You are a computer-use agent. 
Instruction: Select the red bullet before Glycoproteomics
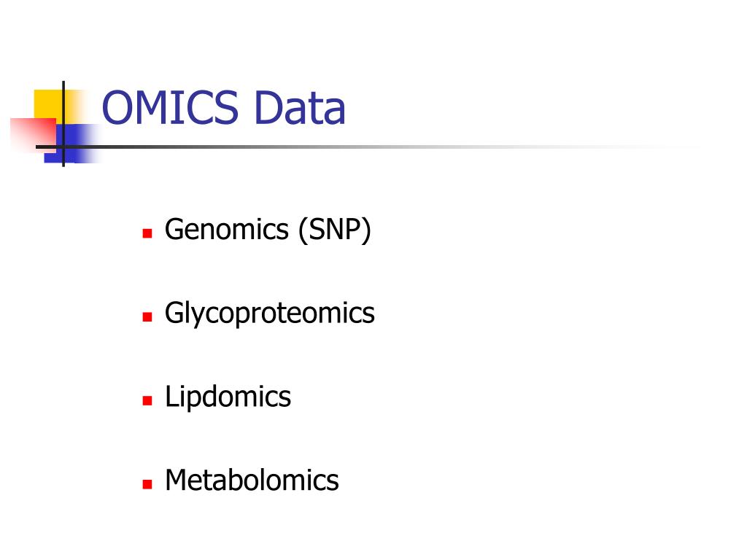click(x=147, y=316)
